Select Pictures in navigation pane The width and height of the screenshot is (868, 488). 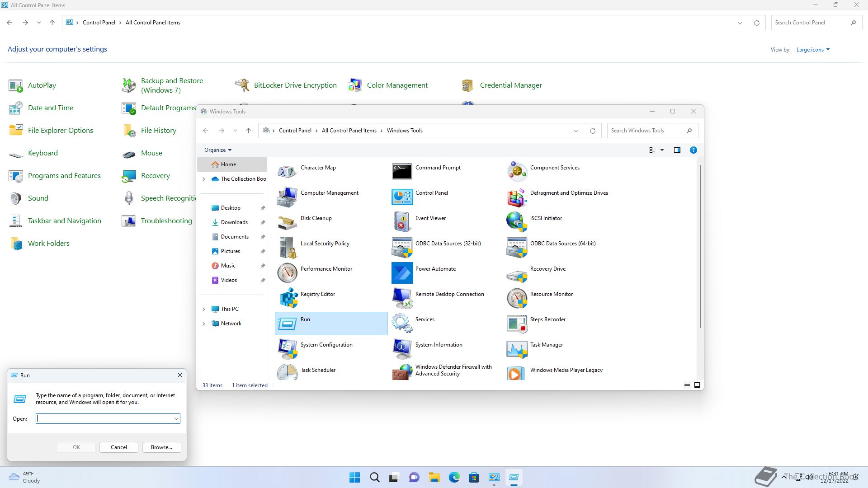click(x=231, y=251)
